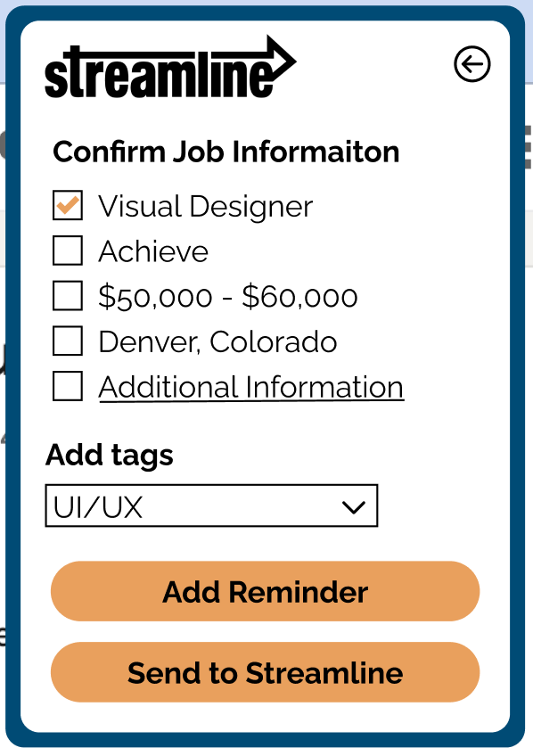Enable the $50,000 - $60,000 salary checkbox
The height and width of the screenshot is (756, 533).
click(x=68, y=296)
